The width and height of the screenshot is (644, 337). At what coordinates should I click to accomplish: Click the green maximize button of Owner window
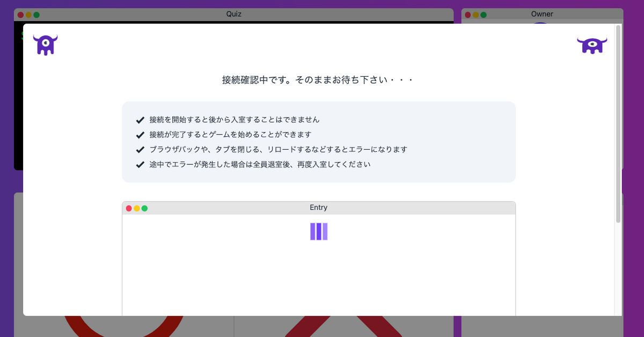pyautogui.click(x=484, y=15)
